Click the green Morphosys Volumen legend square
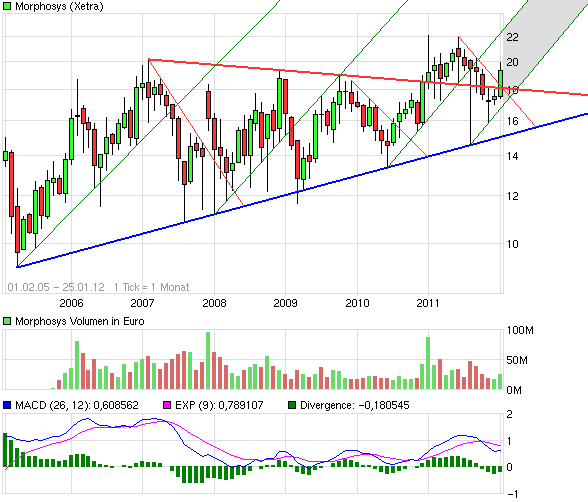 point(7,321)
